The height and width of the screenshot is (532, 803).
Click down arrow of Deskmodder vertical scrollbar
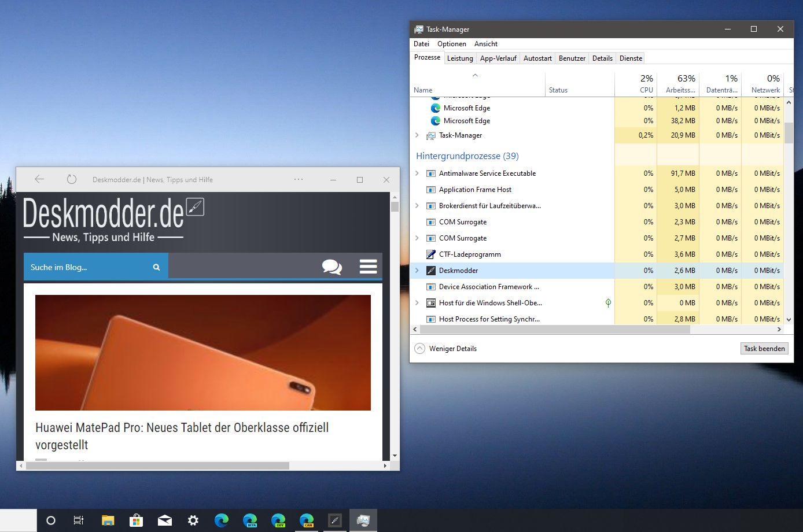(x=395, y=456)
